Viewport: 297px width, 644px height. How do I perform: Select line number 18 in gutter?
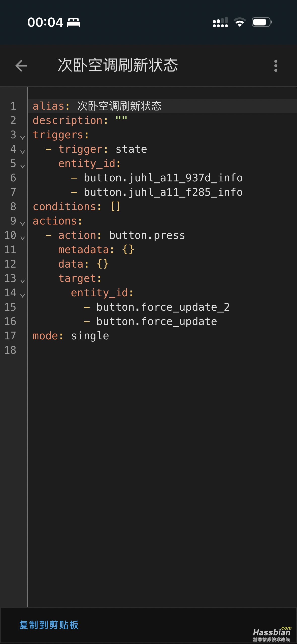pos(10,350)
